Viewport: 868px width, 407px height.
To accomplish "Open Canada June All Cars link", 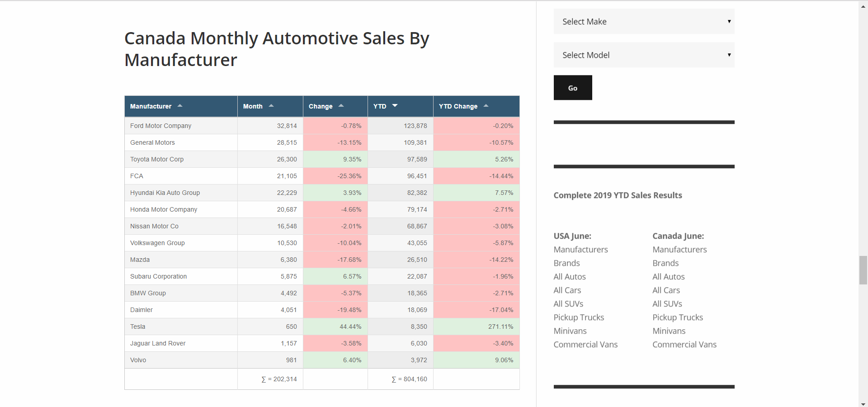I will coord(666,290).
